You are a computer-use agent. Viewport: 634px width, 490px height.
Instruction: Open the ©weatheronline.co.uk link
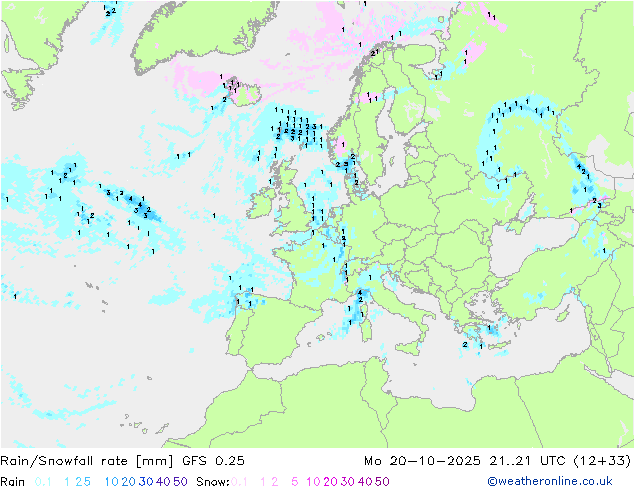[x=550, y=482]
